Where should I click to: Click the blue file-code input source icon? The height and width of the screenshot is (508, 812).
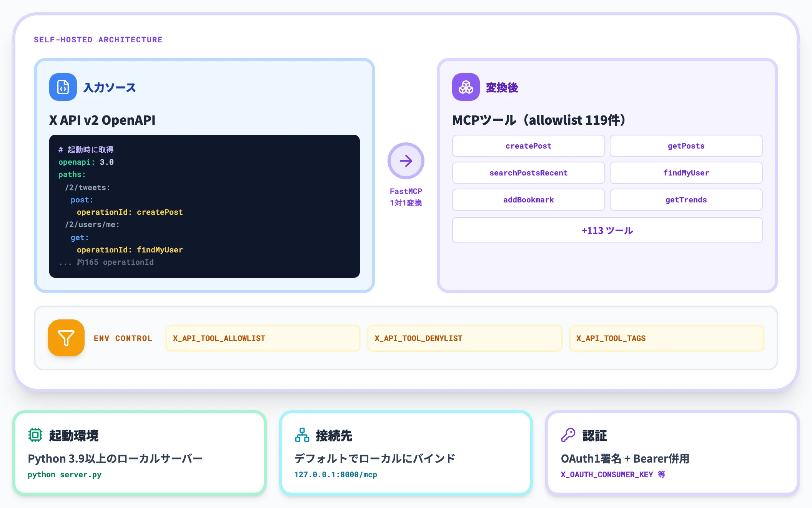(x=63, y=87)
